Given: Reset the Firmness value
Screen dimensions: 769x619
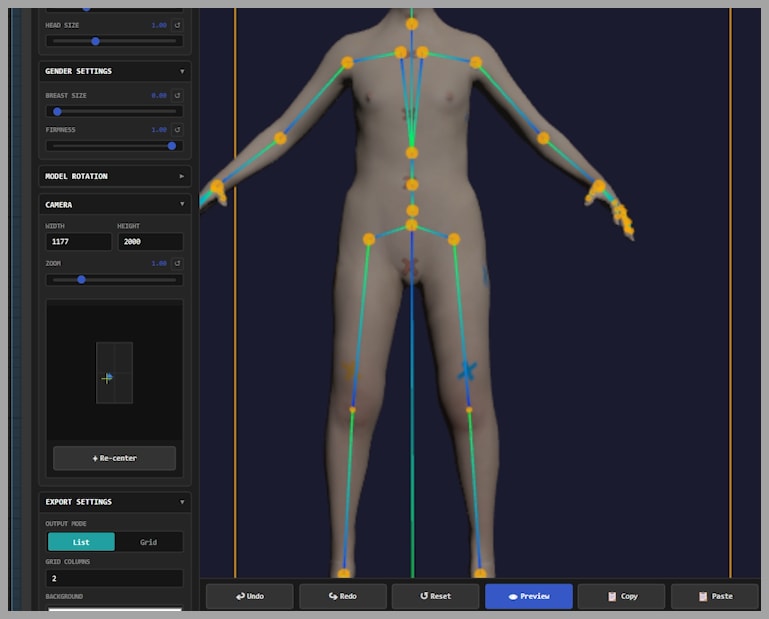Looking at the screenshot, I should (x=177, y=129).
